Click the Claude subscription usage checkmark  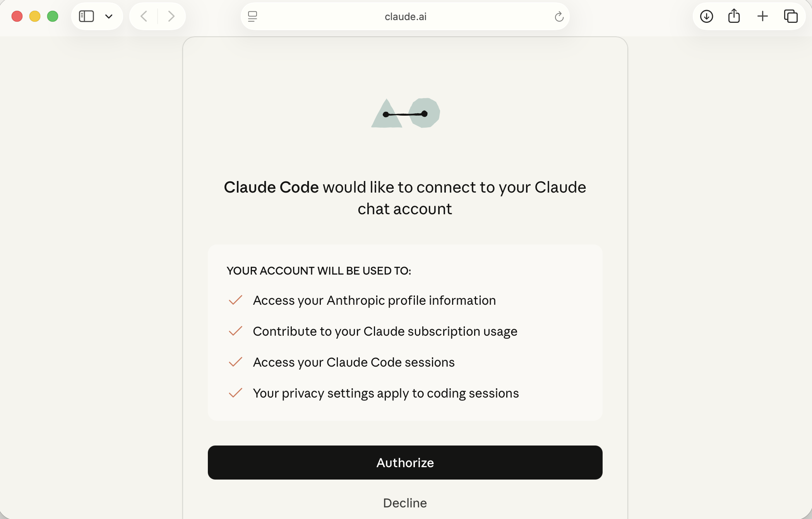pyautogui.click(x=235, y=331)
